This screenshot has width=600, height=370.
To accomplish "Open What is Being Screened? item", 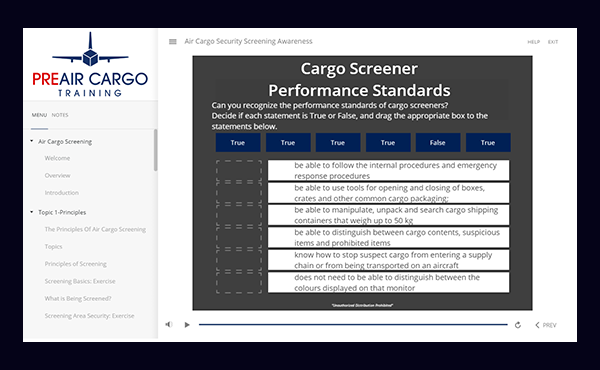I will (78, 298).
